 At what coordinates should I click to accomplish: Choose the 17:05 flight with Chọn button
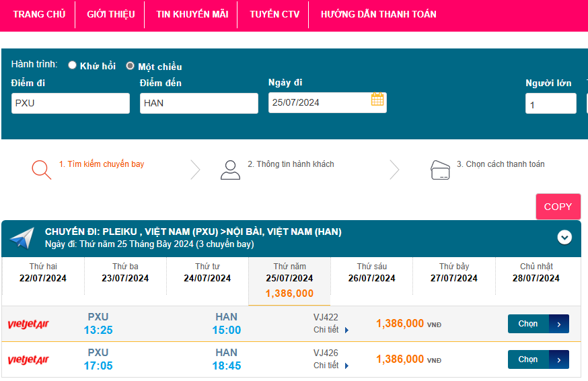[538, 359]
